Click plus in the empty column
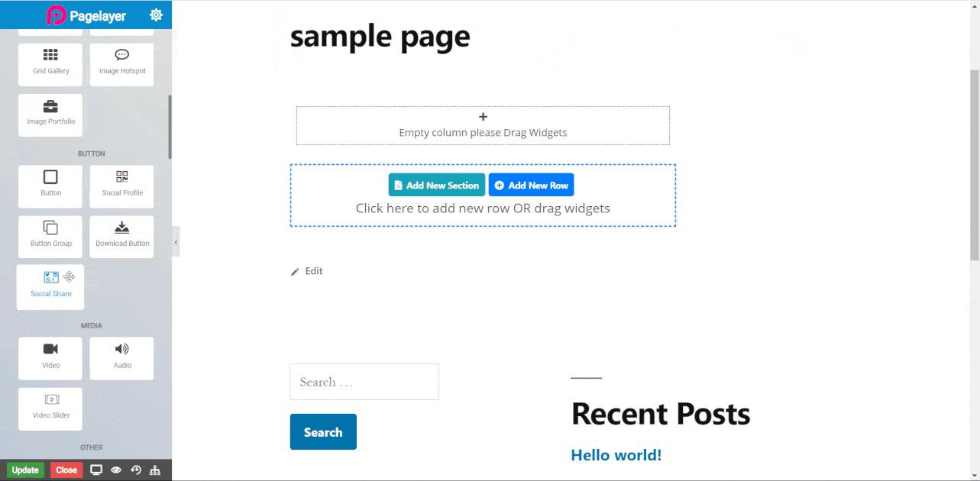 click(x=483, y=117)
